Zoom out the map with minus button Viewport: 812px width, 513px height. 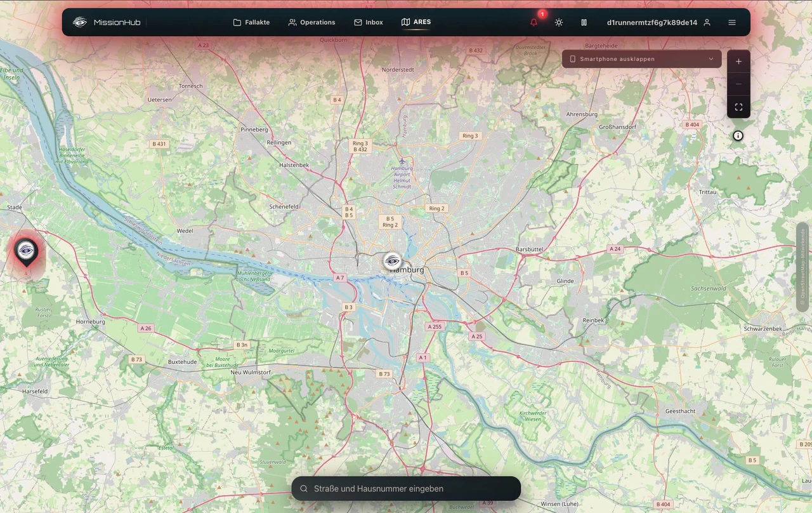coord(738,84)
